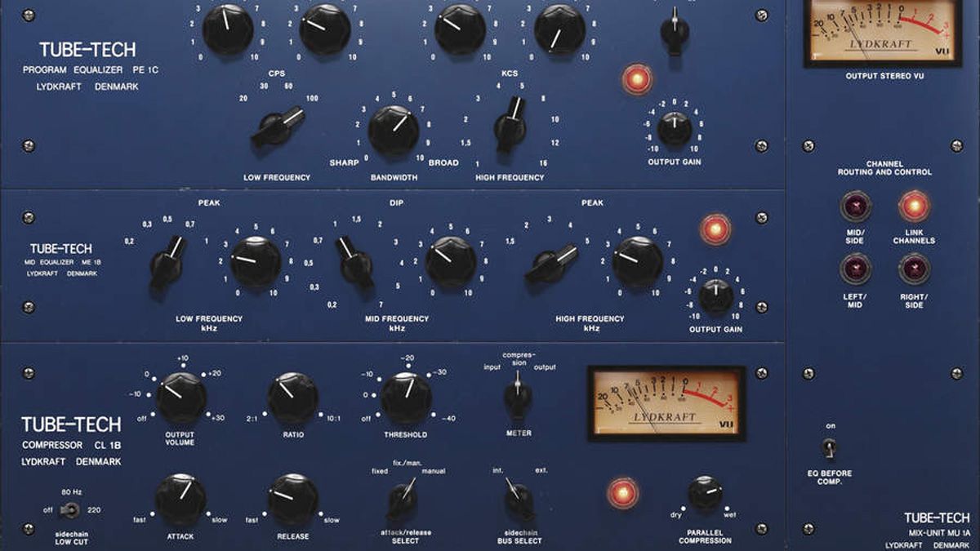Click the CL 1B Output Volume knob
This screenshot has height=551, width=980.
coord(181,398)
